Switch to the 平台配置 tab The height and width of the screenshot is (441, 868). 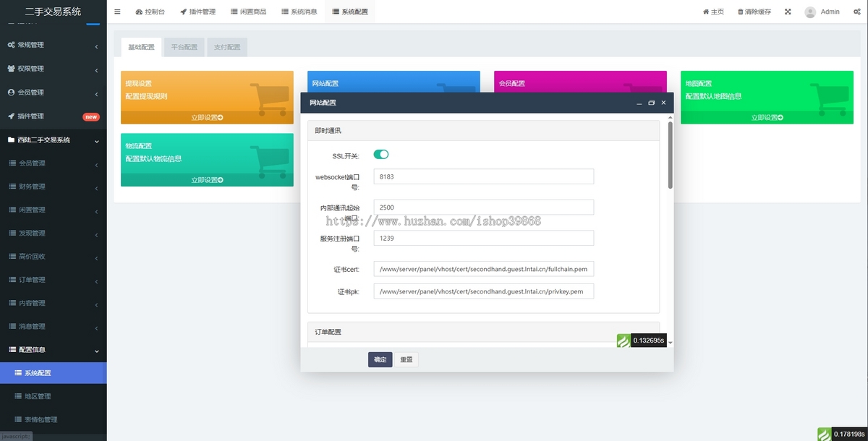click(x=184, y=47)
